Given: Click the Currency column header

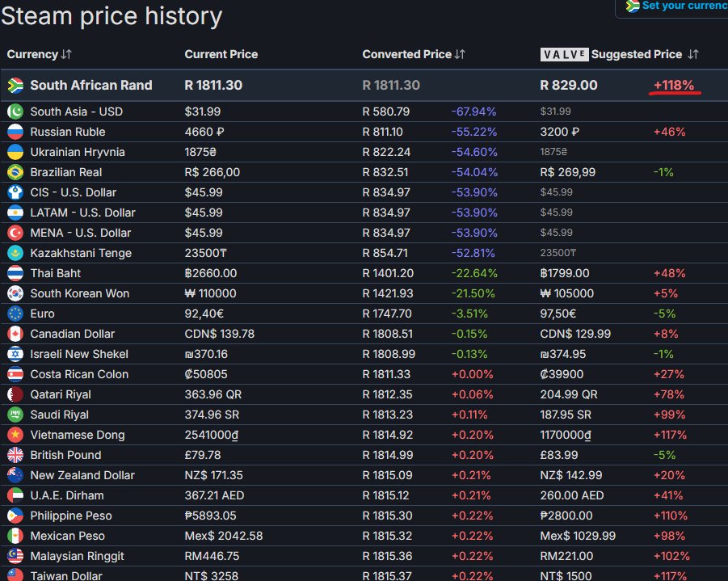Looking at the screenshot, I should coord(32,54).
